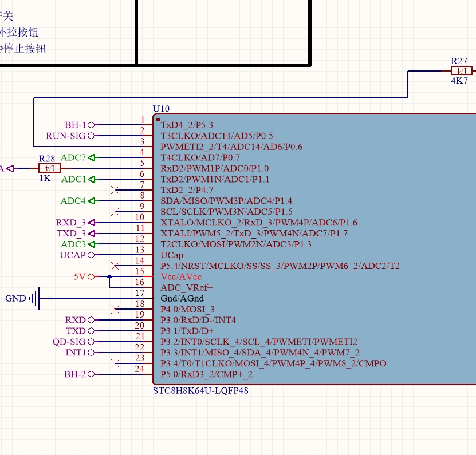Select the INT1 net port

point(80,353)
